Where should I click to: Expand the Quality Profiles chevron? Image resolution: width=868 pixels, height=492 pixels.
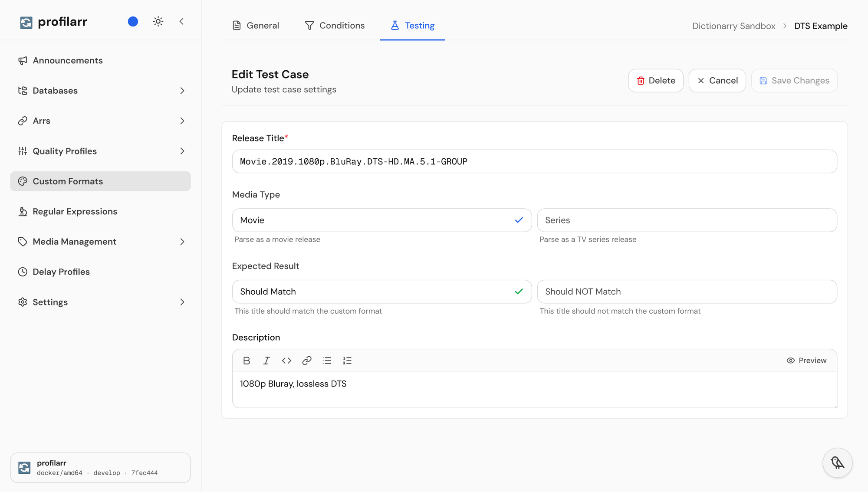pyautogui.click(x=182, y=151)
